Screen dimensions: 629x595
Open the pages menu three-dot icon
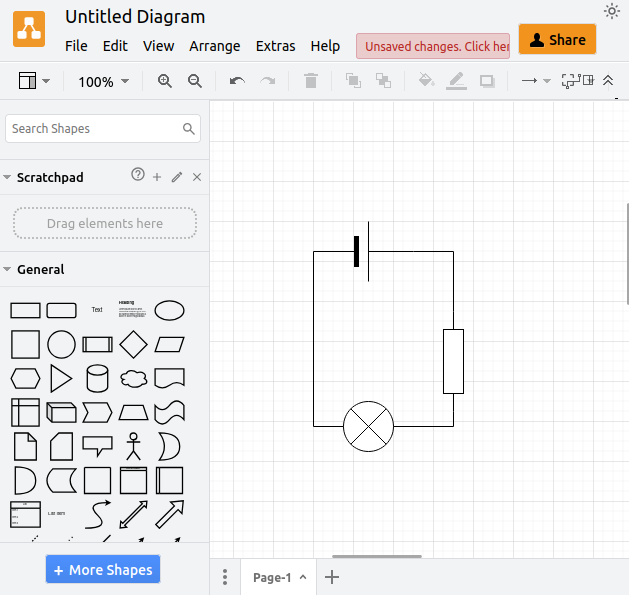point(225,577)
